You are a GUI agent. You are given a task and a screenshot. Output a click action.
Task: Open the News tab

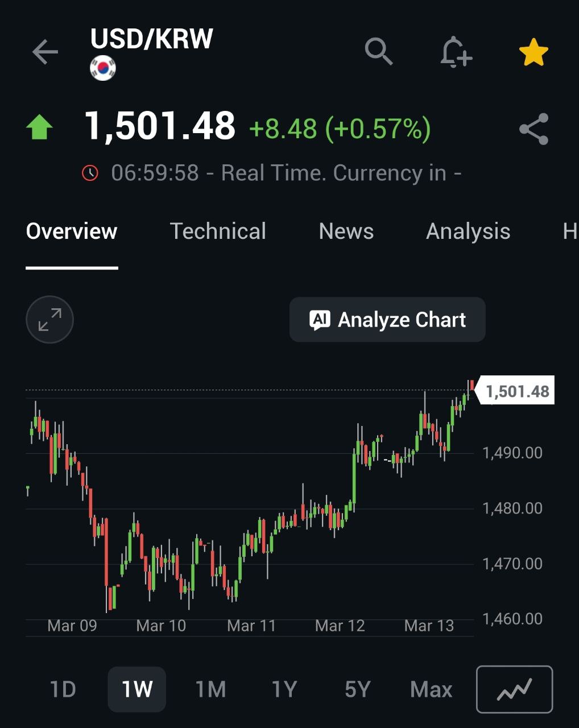click(x=346, y=231)
